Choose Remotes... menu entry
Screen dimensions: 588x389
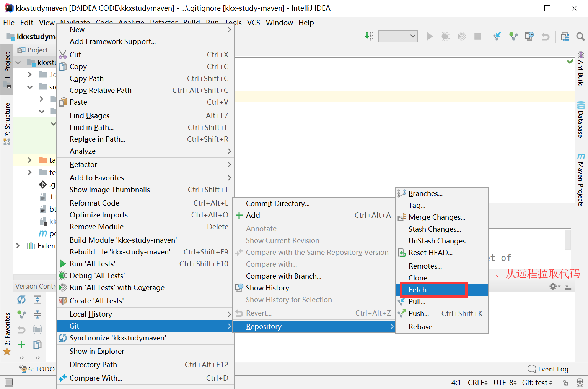441,266
